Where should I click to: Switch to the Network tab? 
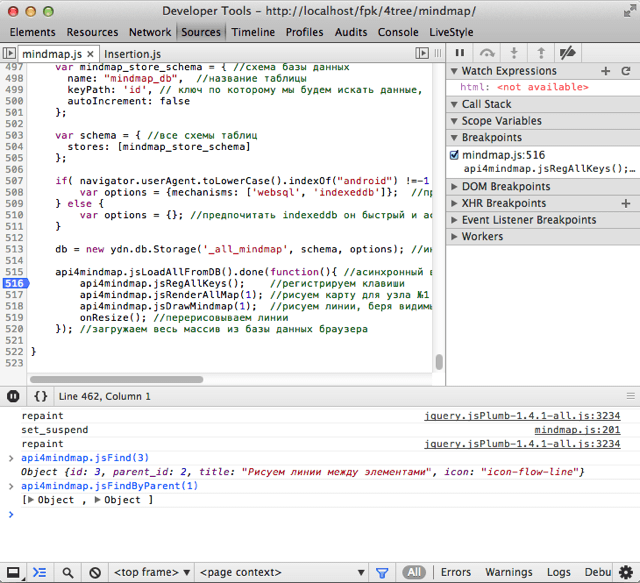click(x=150, y=32)
